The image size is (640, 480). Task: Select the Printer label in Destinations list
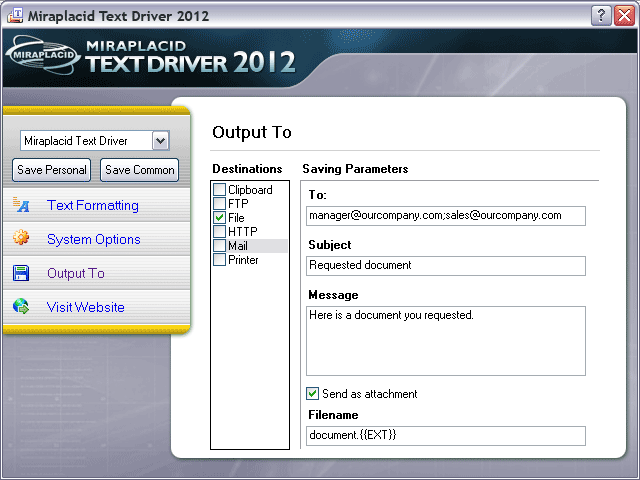243,260
